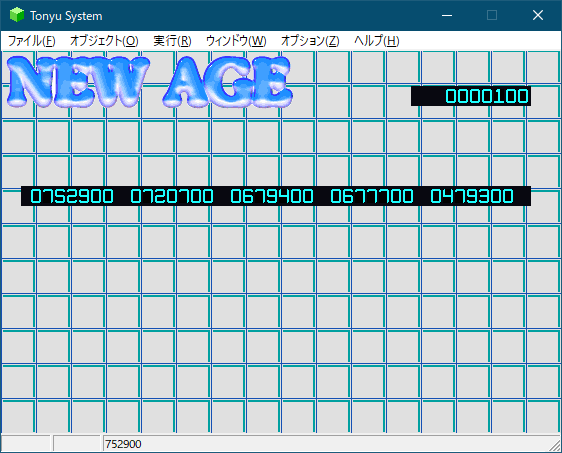
Task: Open the ファイル(F) menu
Action: (x=32, y=40)
